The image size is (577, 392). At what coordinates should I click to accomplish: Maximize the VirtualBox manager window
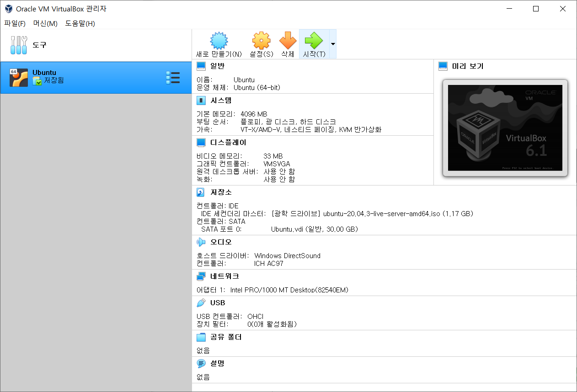click(536, 9)
